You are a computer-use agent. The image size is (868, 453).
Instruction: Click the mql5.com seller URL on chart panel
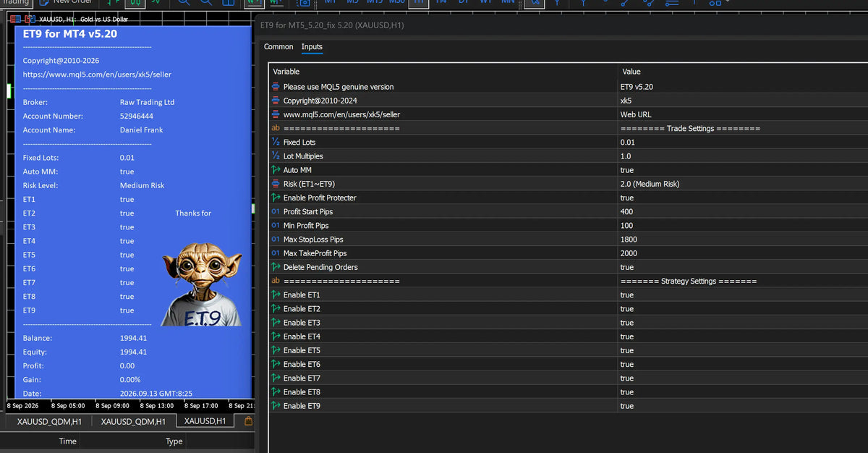pyautogui.click(x=97, y=74)
